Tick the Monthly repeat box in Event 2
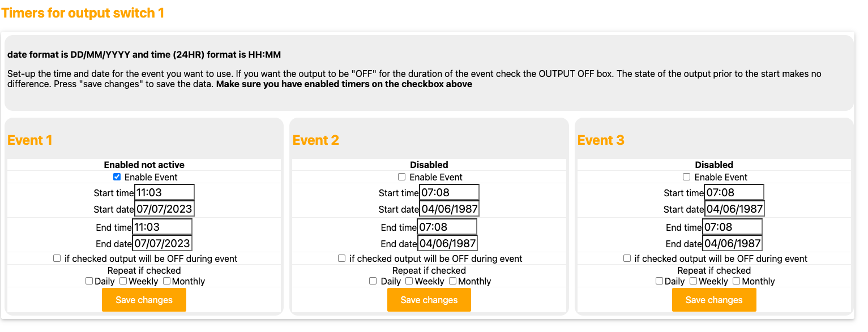The height and width of the screenshot is (332, 868). point(452,281)
